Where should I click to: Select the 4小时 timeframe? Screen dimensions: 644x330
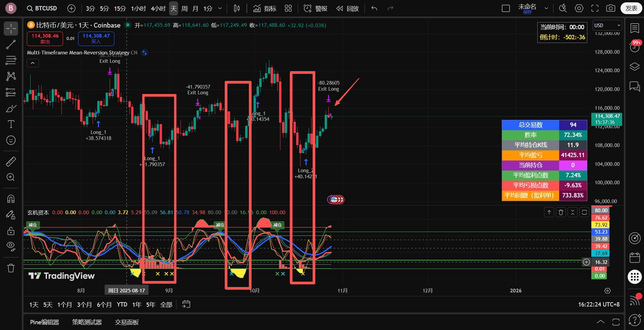(158, 8)
